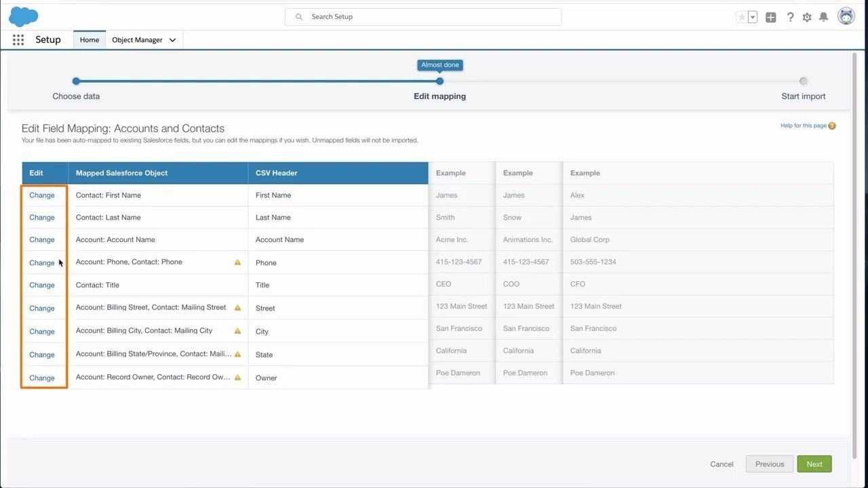Change the Contact: Title mapping
The height and width of the screenshot is (488, 868).
pos(42,285)
